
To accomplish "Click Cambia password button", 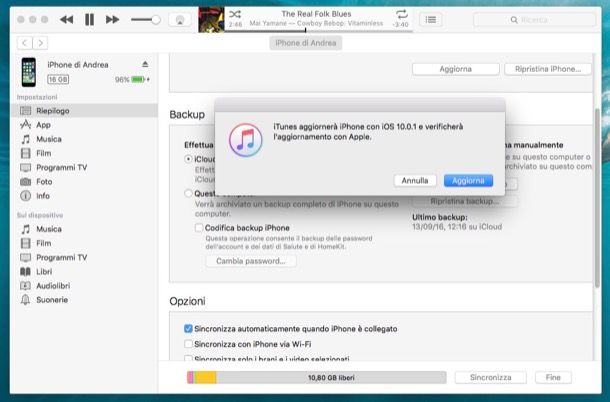I will coord(251,261).
